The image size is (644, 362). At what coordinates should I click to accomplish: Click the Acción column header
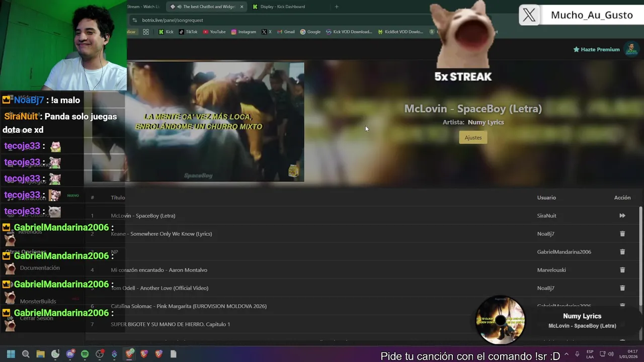[622, 198]
